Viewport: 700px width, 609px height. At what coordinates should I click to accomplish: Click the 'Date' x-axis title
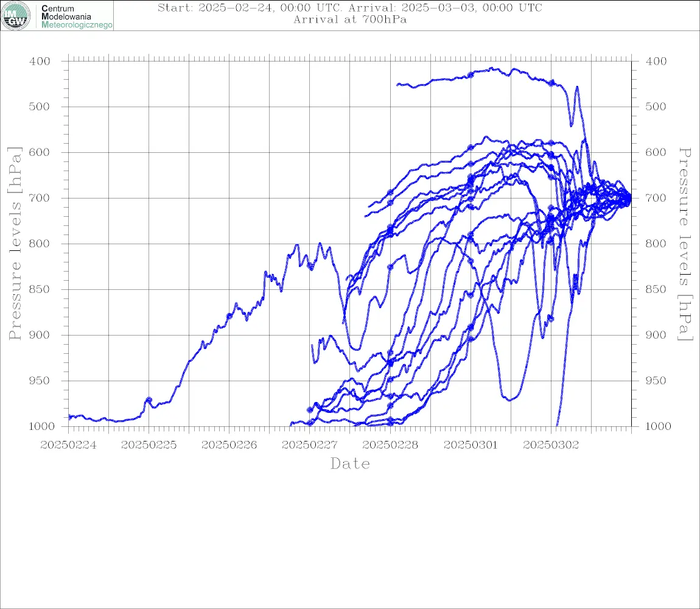350,463
